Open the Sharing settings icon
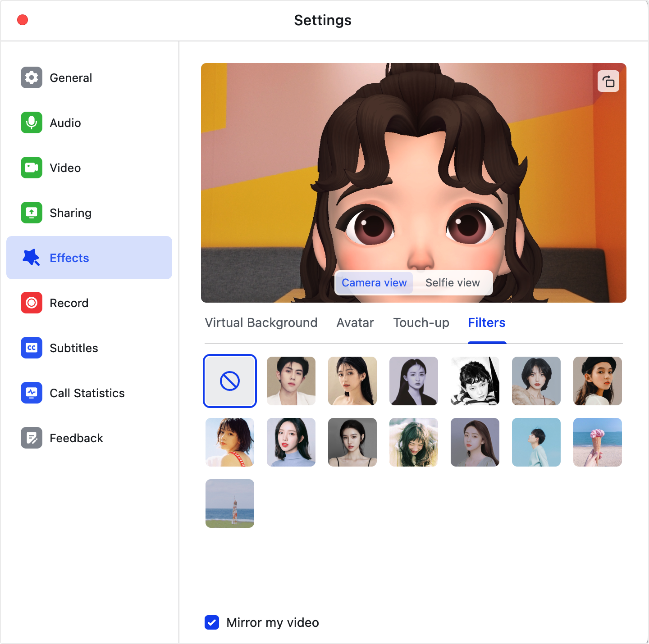Viewport: 649px width, 644px height. tap(32, 213)
